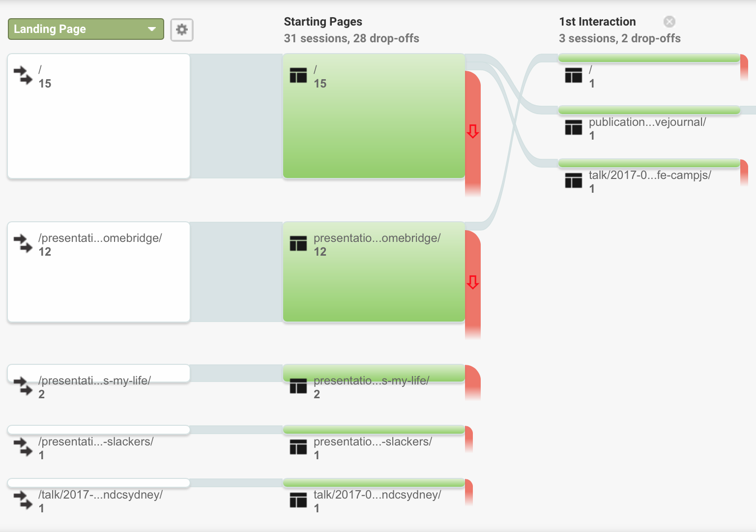Remove the 1st Interaction column
The width and height of the screenshot is (756, 532).
pos(669,22)
